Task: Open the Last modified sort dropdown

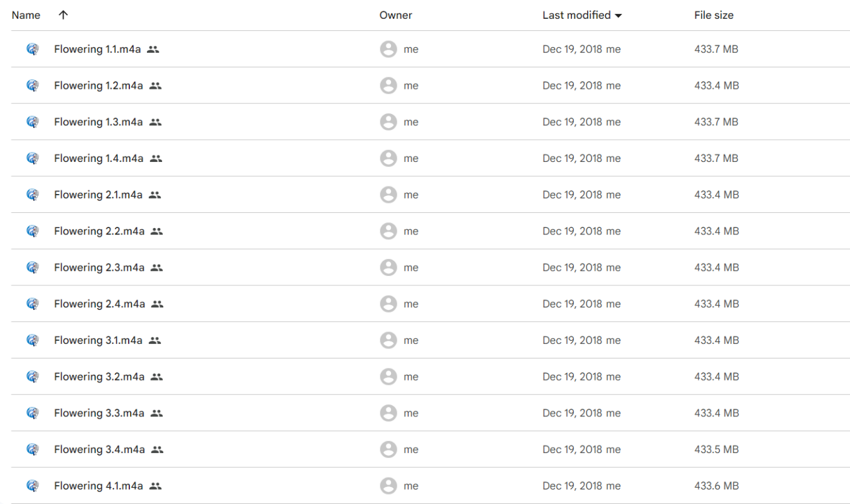Action: coord(618,16)
